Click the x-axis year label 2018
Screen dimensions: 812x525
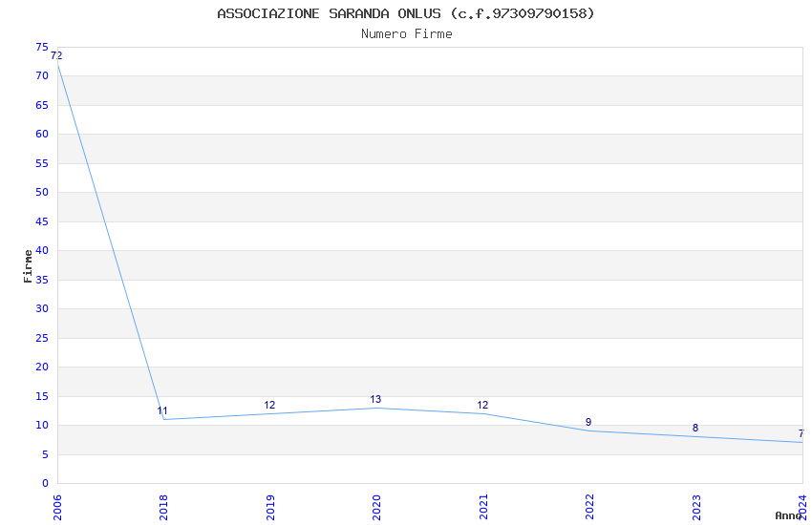pos(163,508)
